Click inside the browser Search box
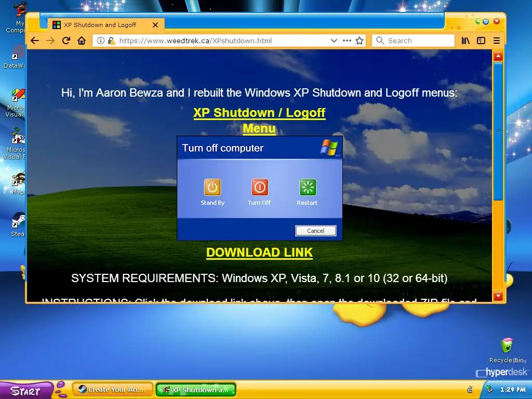Image resolution: width=532 pixels, height=399 pixels. tap(413, 41)
